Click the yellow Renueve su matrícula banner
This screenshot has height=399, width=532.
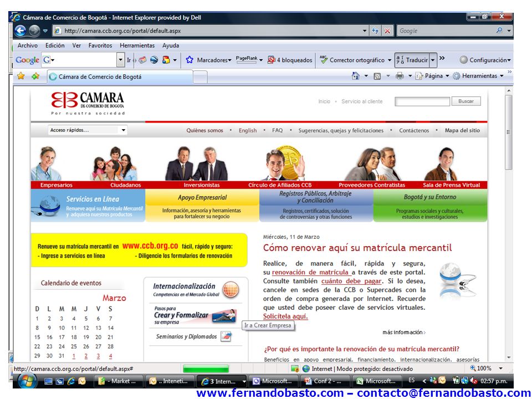[x=139, y=250]
